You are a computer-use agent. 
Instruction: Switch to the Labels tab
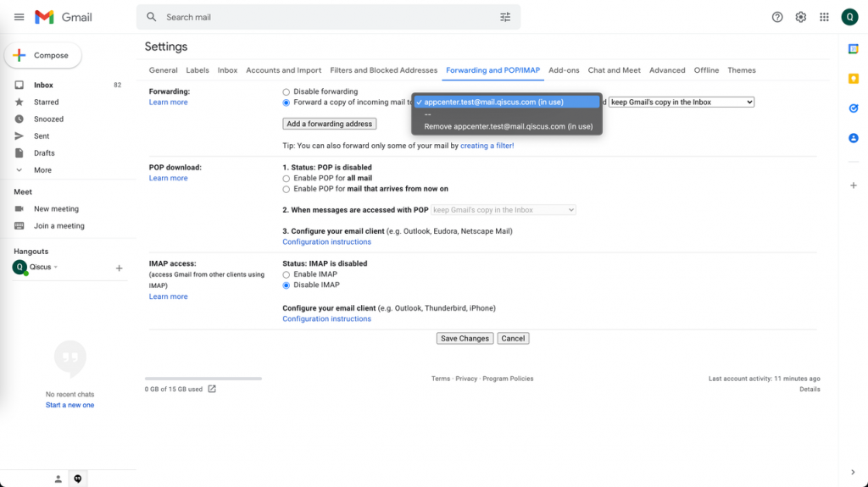coord(198,70)
